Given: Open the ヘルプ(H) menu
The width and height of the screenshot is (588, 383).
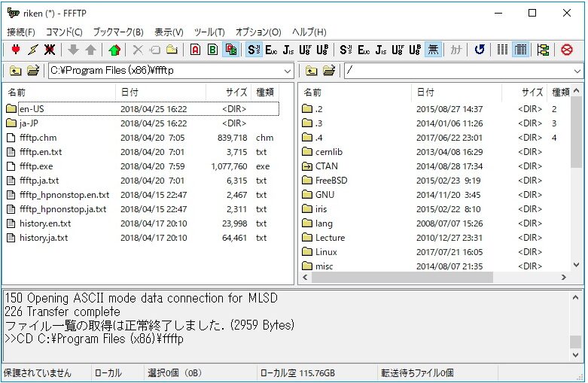Looking at the screenshot, I should (x=309, y=32).
